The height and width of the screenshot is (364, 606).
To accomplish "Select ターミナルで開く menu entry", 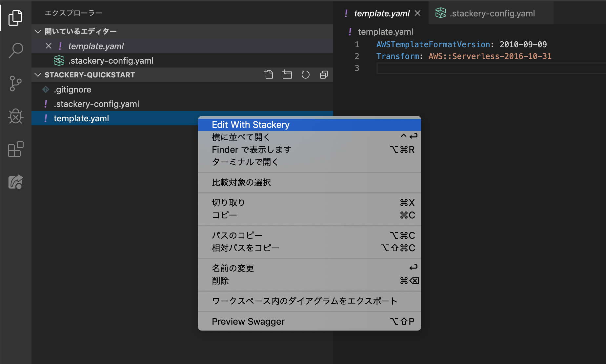I will pos(309,162).
